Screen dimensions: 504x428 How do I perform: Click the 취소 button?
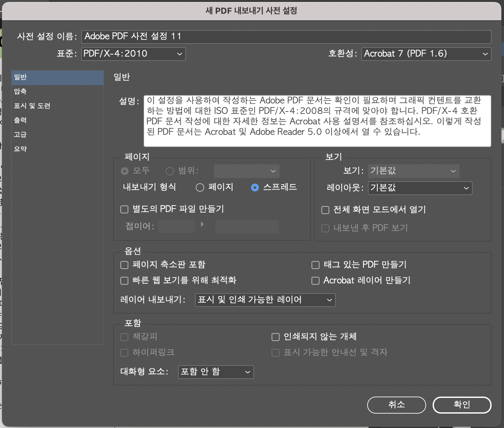click(x=397, y=405)
